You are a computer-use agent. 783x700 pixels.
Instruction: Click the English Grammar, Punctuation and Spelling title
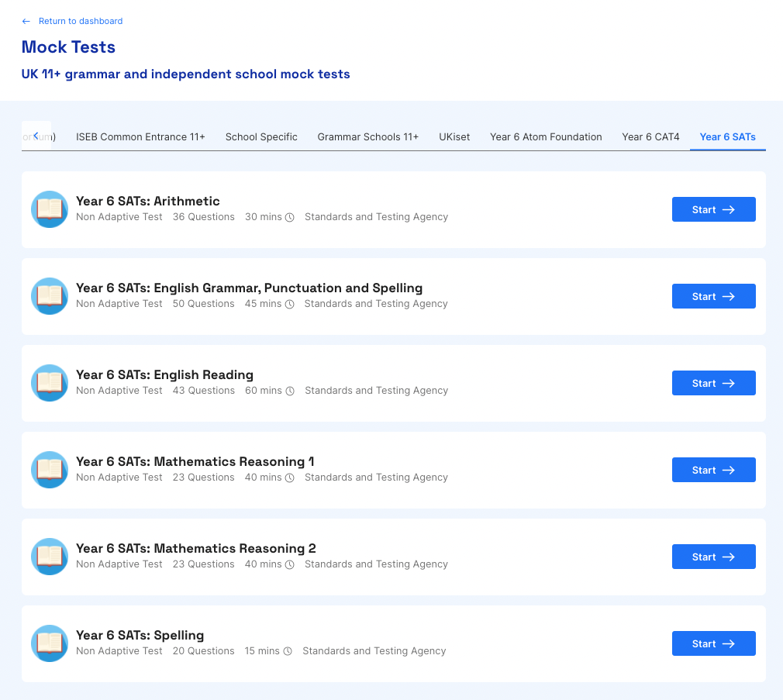(x=249, y=288)
